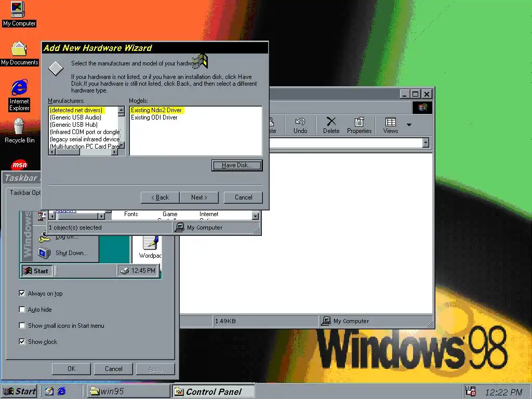Select (Generic USB Audio) manufacturer

(x=75, y=117)
